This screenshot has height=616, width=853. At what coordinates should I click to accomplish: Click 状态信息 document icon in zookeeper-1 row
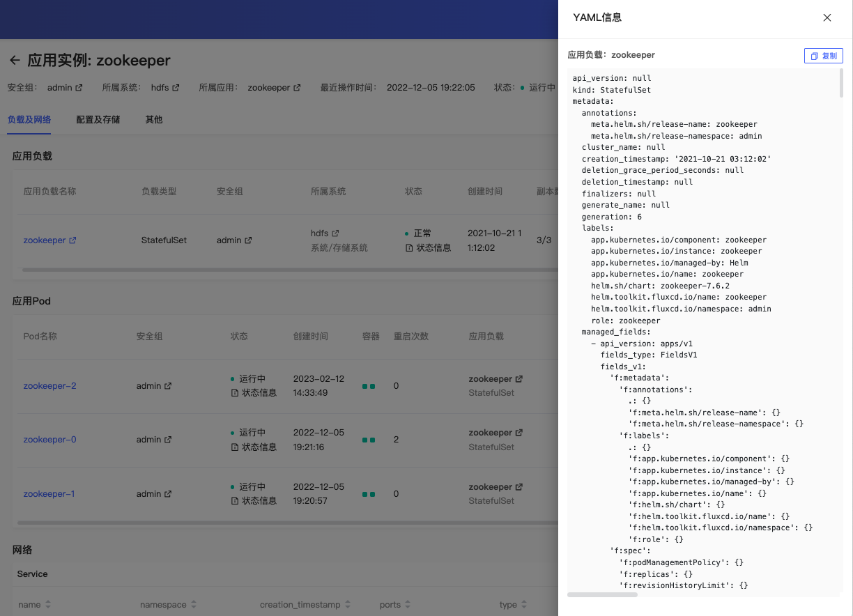point(235,501)
